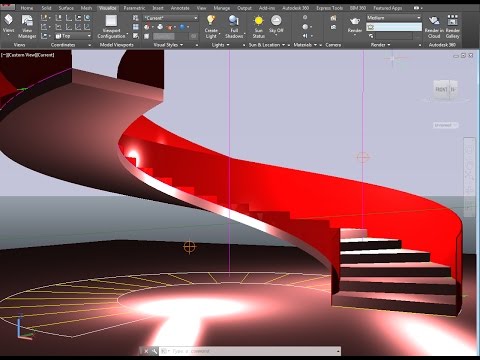480x360 pixels.
Task: Open the Views gallery button
Action: pyautogui.click(x=8, y=24)
